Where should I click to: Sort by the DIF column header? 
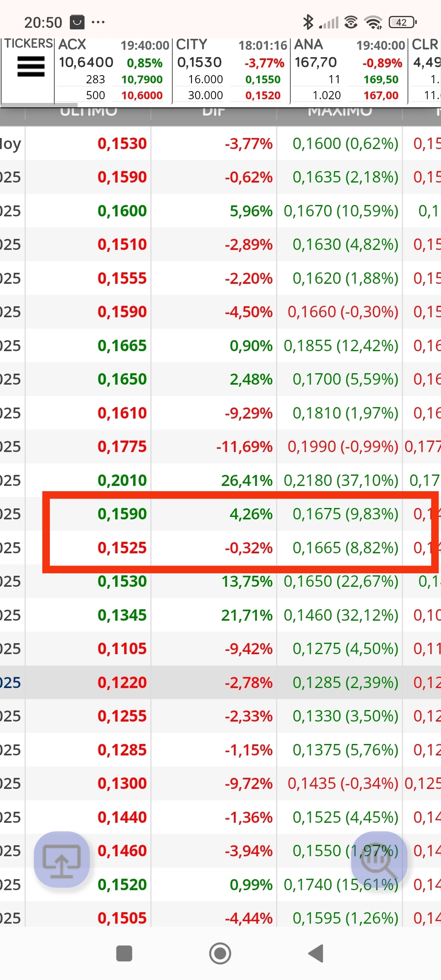214,113
